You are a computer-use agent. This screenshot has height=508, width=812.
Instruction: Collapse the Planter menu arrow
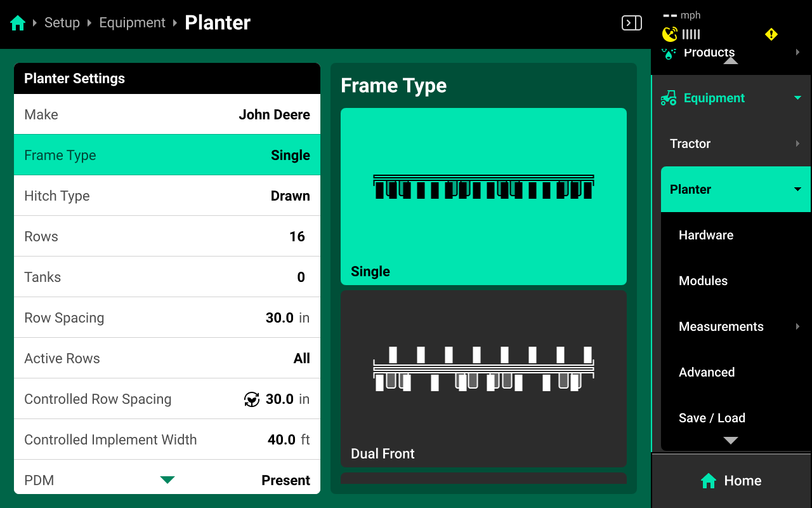797,189
